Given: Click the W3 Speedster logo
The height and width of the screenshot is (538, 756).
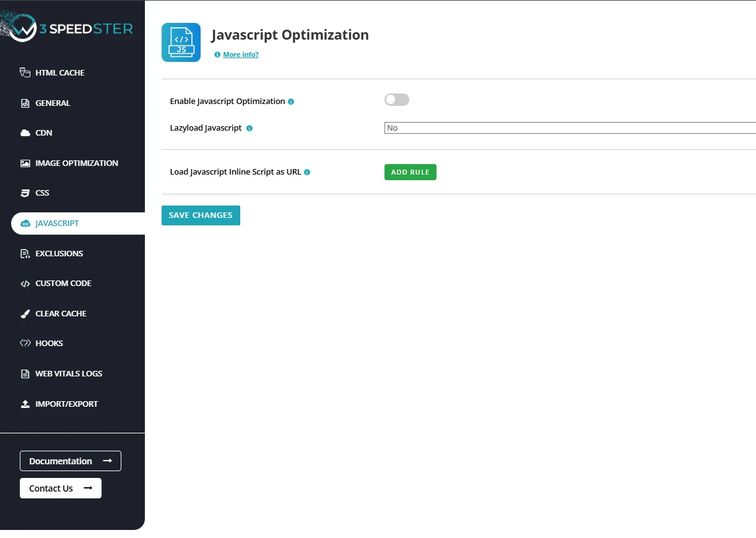Looking at the screenshot, I should click(x=68, y=28).
